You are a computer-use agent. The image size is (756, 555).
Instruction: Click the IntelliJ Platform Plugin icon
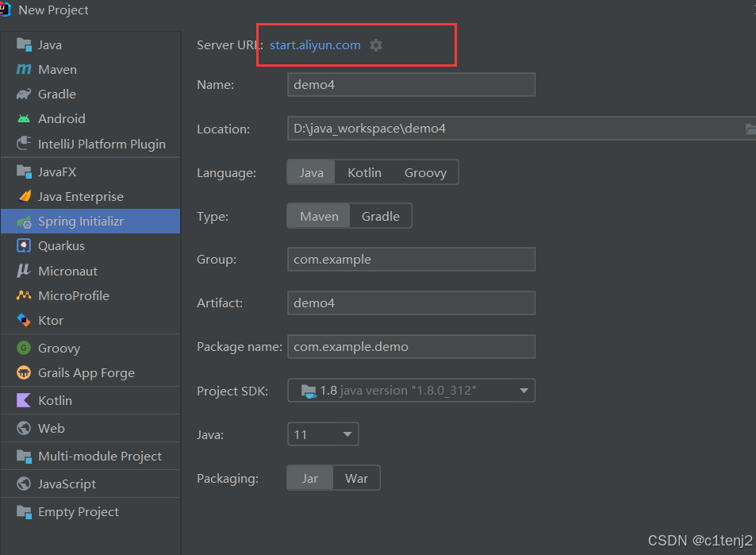[24, 144]
